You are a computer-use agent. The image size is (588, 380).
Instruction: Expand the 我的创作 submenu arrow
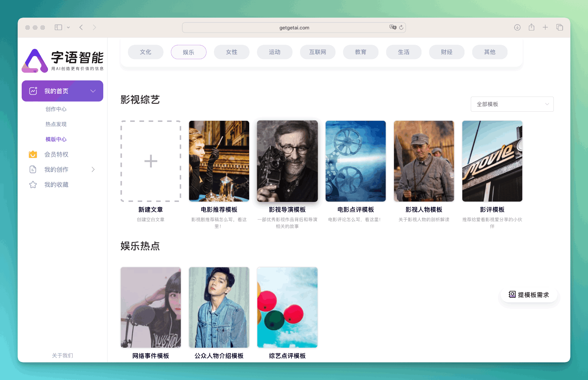click(93, 169)
